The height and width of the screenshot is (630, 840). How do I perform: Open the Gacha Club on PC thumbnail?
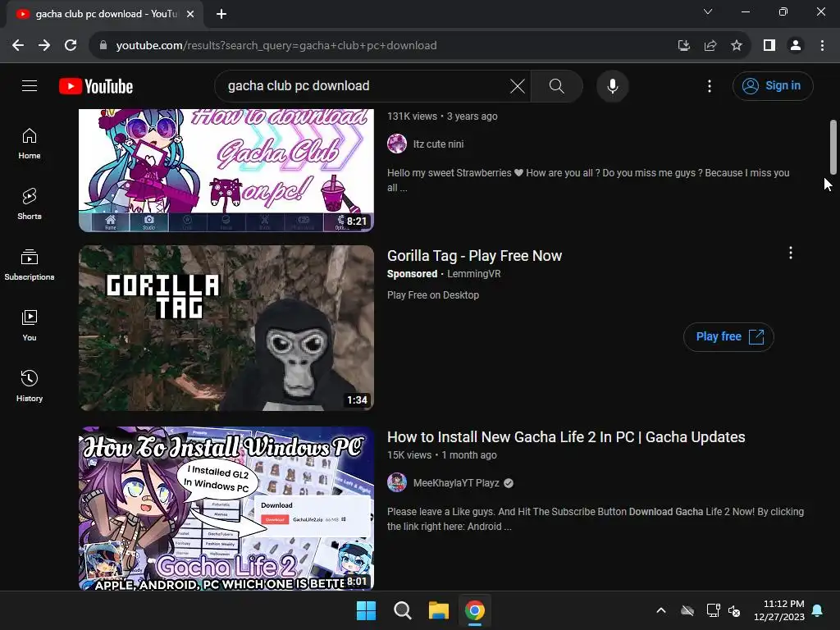226,171
